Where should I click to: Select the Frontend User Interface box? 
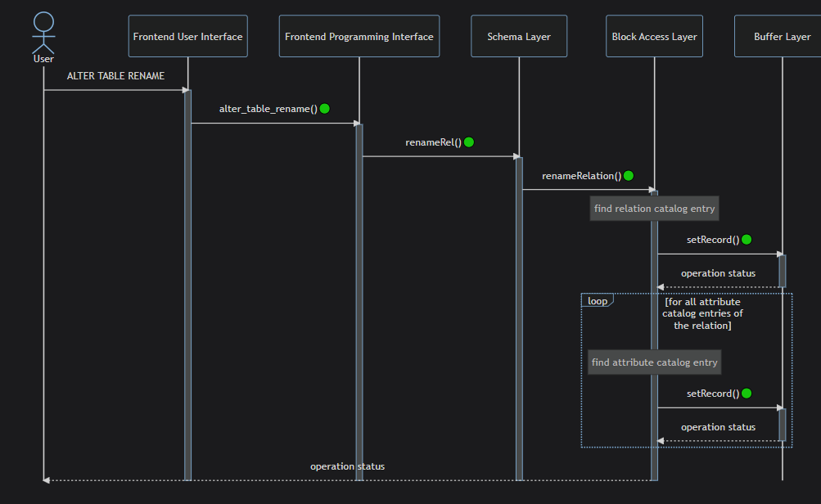(188, 36)
